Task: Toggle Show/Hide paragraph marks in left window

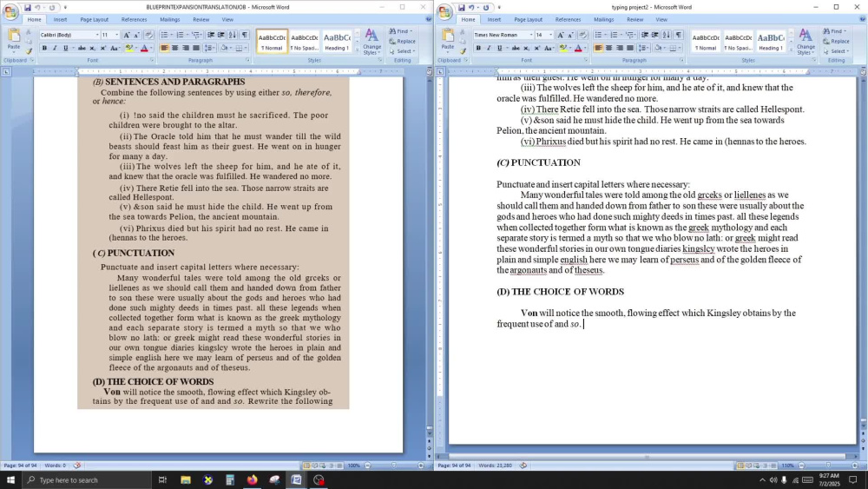Action: click(244, 35)
